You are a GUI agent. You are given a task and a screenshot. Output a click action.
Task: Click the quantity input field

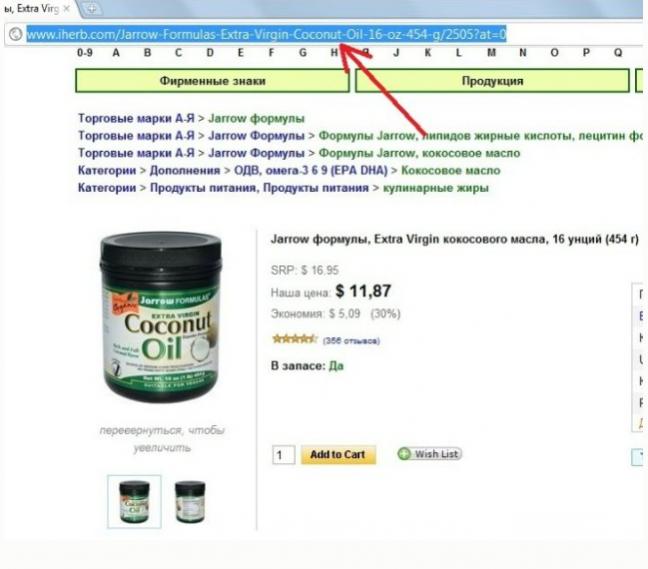tap(284, 455)
